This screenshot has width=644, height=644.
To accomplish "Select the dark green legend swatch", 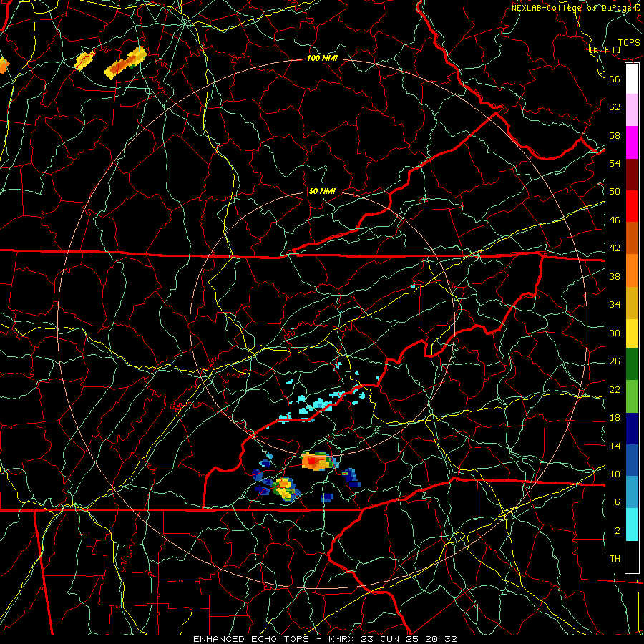I will click(632, 364).
